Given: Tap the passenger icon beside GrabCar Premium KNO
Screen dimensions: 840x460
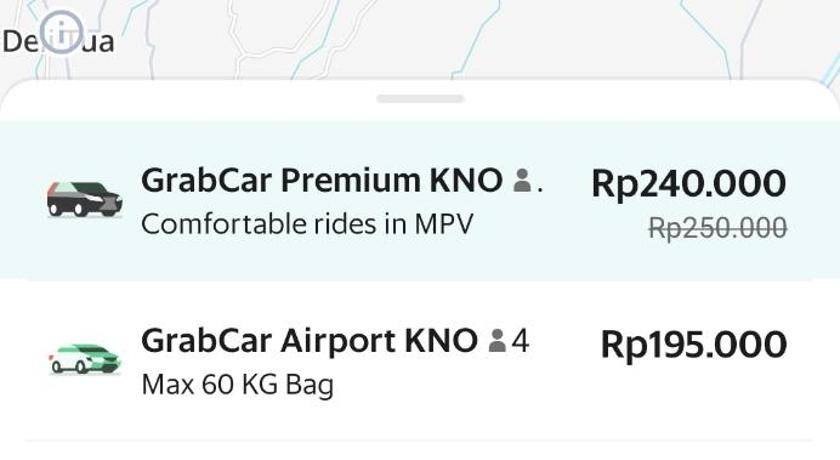Looking at the screenshot, I should [521, 181].
